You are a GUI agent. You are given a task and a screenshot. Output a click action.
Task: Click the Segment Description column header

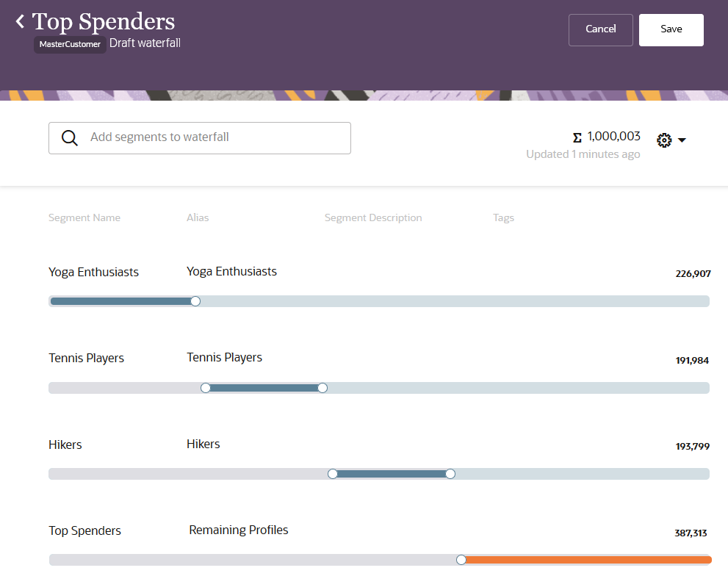pyautogui.click(x=373, y=218)
